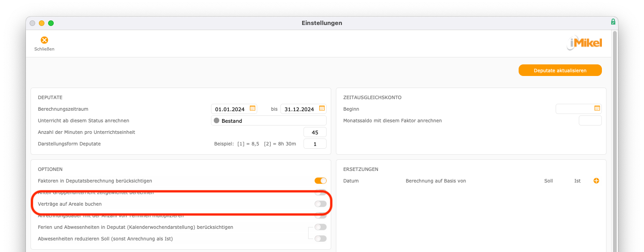Edit the Berechnungszeitraum start date field
Screen dimensions: 644x252
(x=234, y=109)
